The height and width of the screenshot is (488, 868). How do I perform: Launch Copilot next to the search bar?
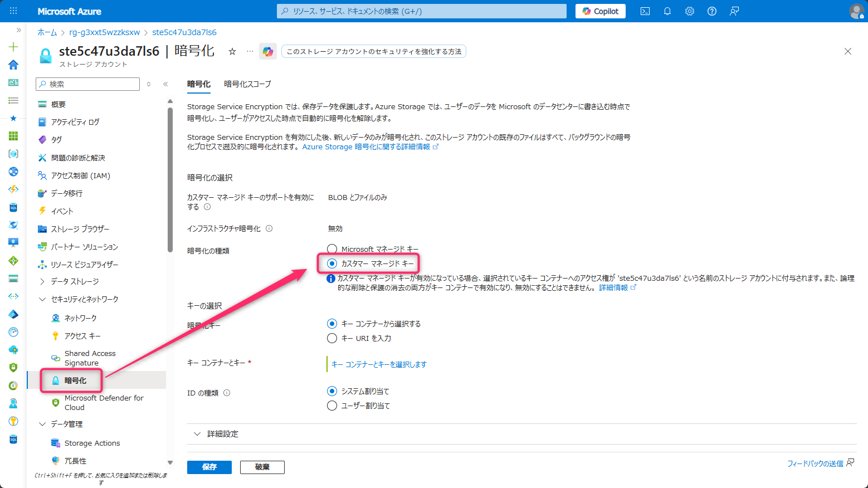[x=600, y=11]
